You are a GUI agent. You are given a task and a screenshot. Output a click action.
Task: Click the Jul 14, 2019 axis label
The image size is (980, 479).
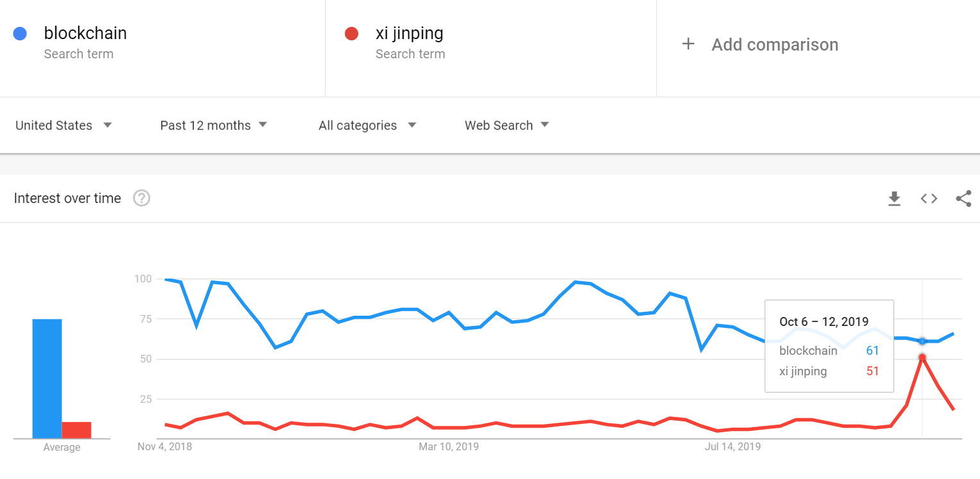733,446
